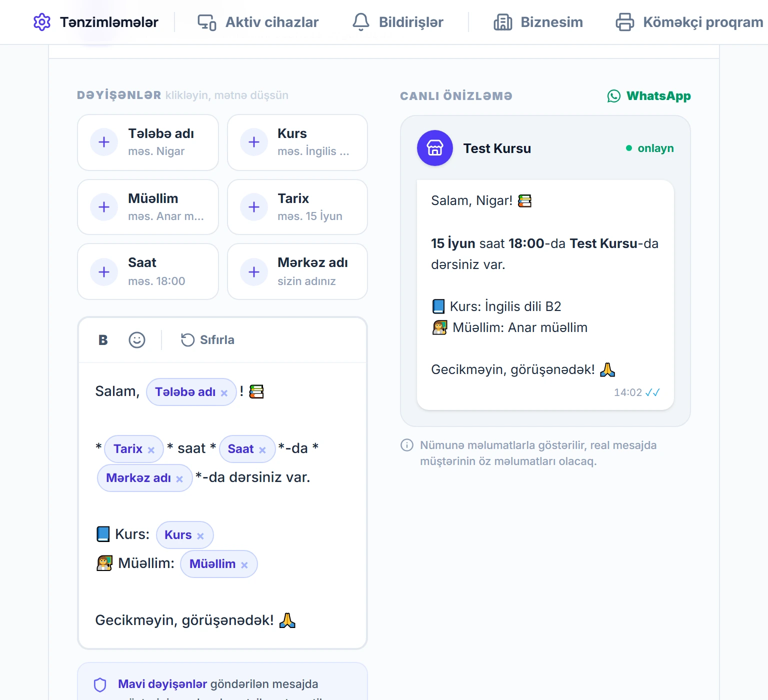Screen dimensions: 768x700
Task: Remove the Kurs chip from the message
Action: pos(200,536)
